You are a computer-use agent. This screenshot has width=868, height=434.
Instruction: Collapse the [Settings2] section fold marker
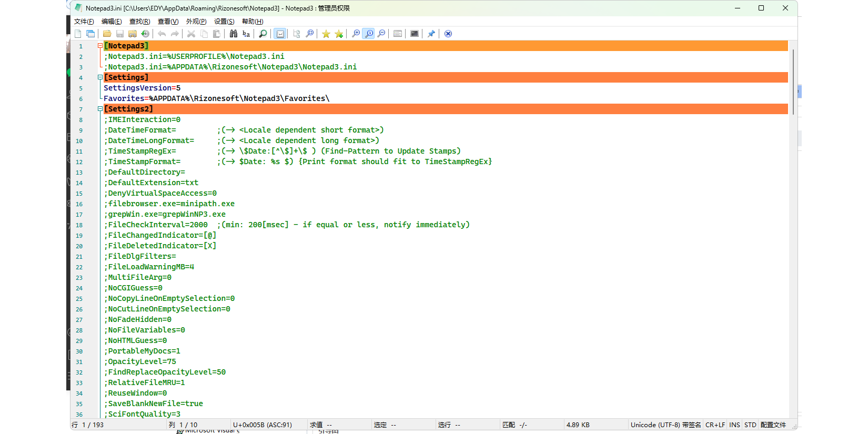pyautogui.click(x=100, y=109)
